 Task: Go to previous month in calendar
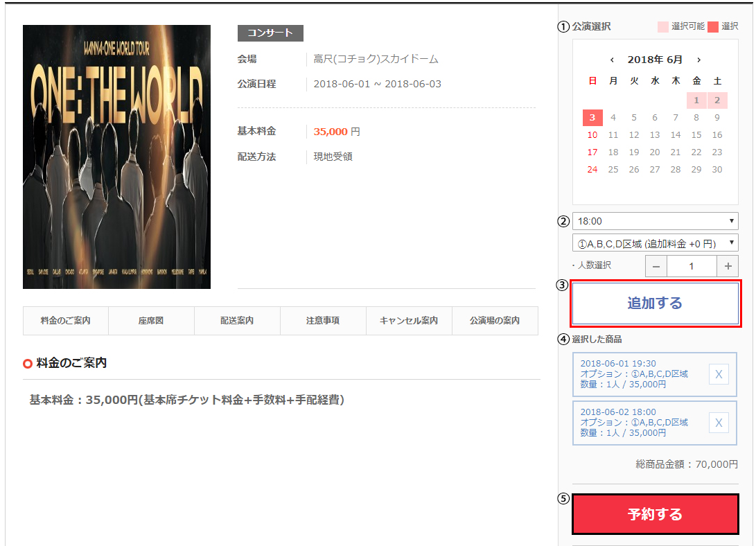tap(612, 60)
